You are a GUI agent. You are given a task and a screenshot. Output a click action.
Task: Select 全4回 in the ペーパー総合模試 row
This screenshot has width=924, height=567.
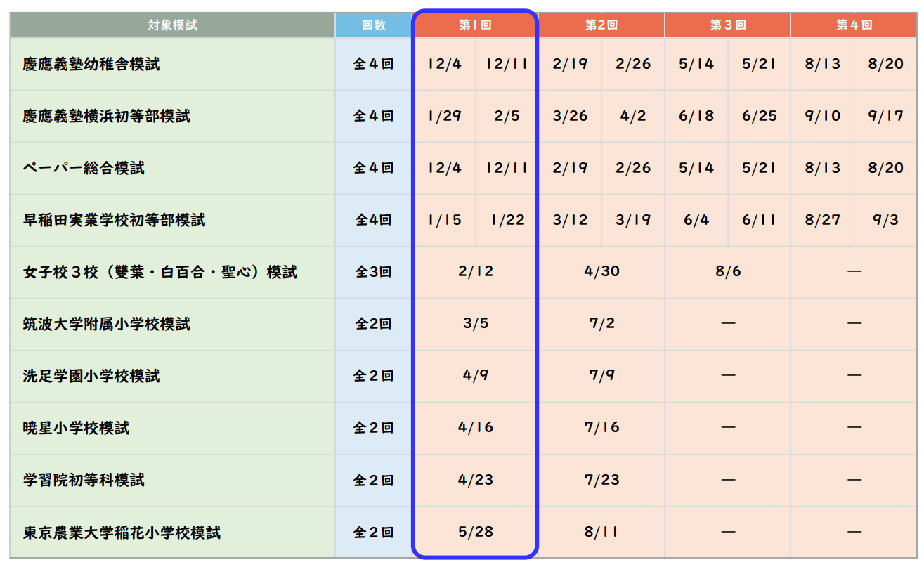click(x=373, y=168)
